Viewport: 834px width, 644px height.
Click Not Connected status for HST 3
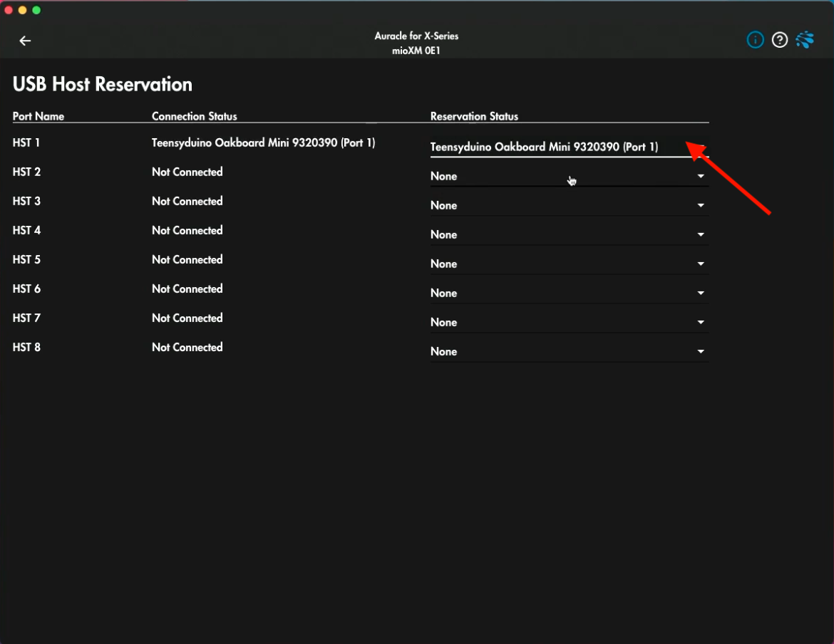point(187,202)
